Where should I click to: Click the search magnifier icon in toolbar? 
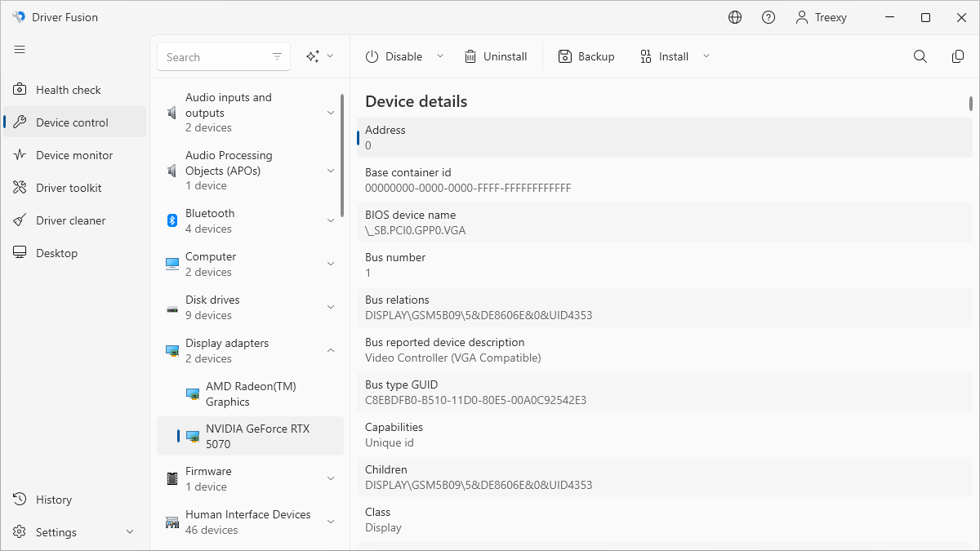click(x=920, y=56)
